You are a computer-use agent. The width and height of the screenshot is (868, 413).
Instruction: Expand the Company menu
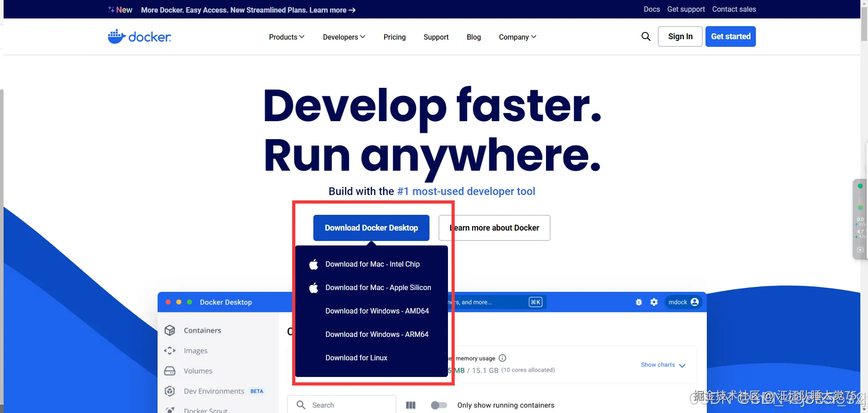tap(517, 37)
